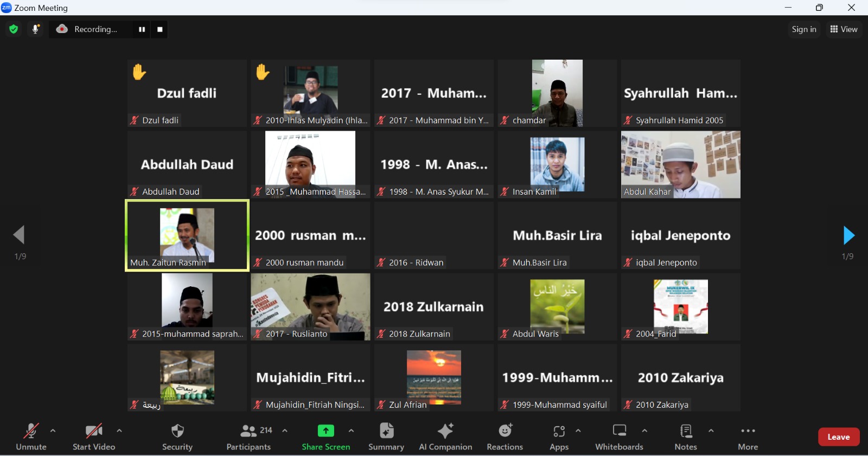Open the Security shield icon
The height and width of the screenshot is (456, 868).
pyautogui.click(x=177, y=432)
